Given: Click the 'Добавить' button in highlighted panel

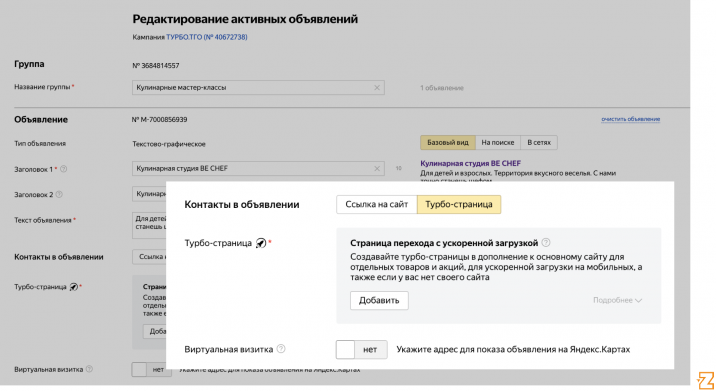Looking at the screenshot, I should [379, 301].
